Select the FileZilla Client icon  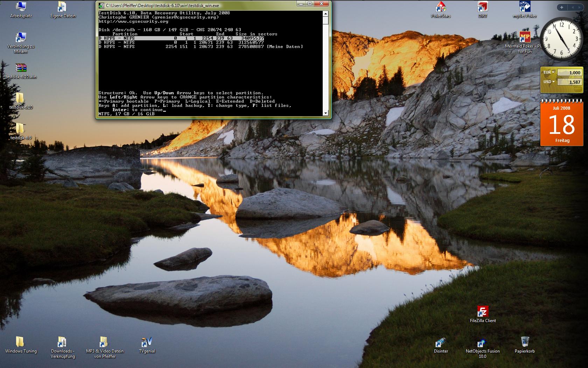(x=483, y=314)
